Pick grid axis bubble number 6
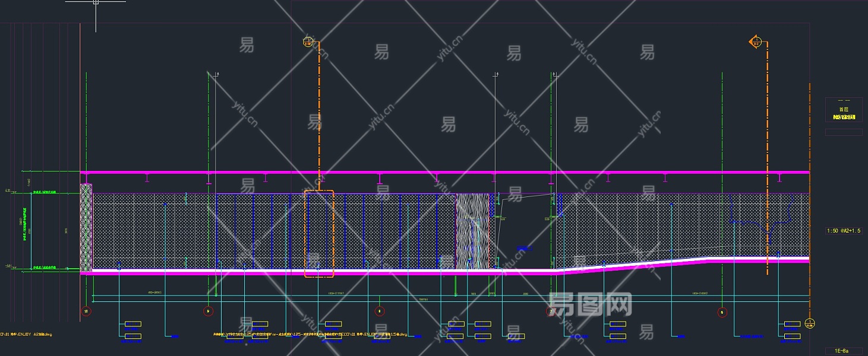868x356 pixels. pos(722,311)
